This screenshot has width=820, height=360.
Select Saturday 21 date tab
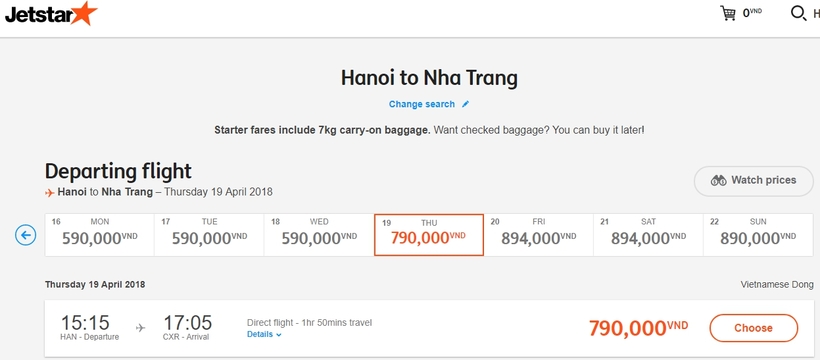pos(648,235)
